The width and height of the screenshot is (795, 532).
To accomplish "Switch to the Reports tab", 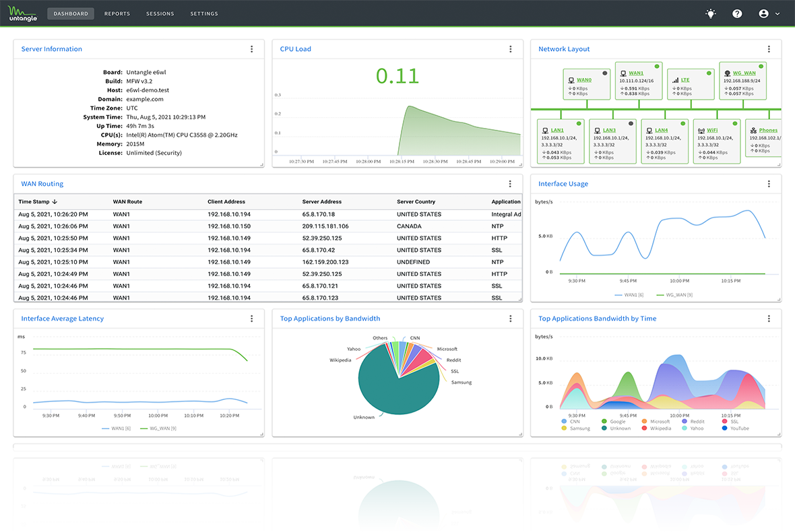I will tap(117, 13).
